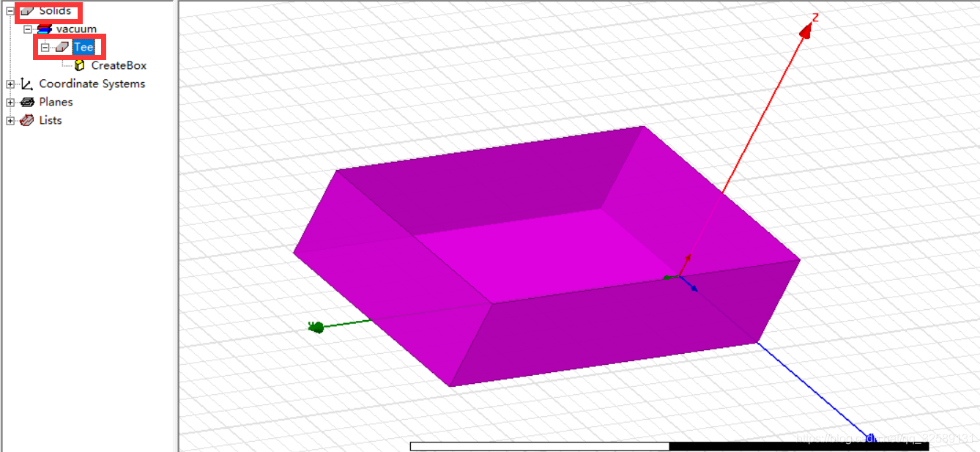Collapse the Solids tree node

[10, 11]
